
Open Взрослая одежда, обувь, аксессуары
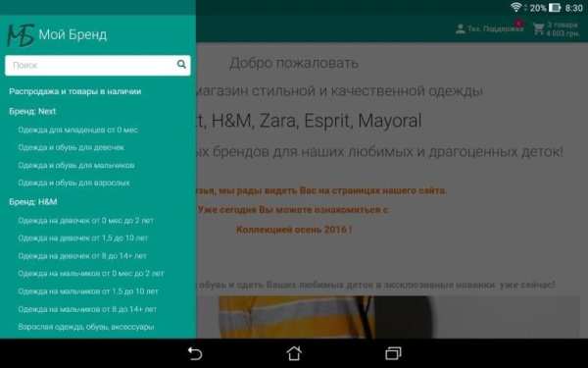[86, 327]
